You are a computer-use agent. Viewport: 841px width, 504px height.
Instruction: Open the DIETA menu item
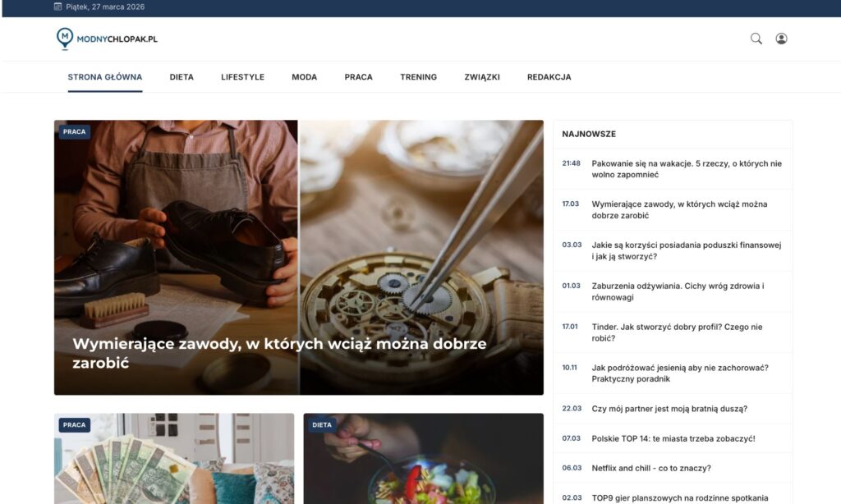pos(182,77)
